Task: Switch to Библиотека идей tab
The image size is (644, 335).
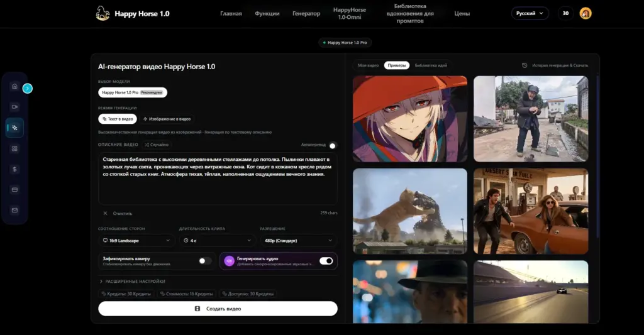Action: click(x=431, y=65)
